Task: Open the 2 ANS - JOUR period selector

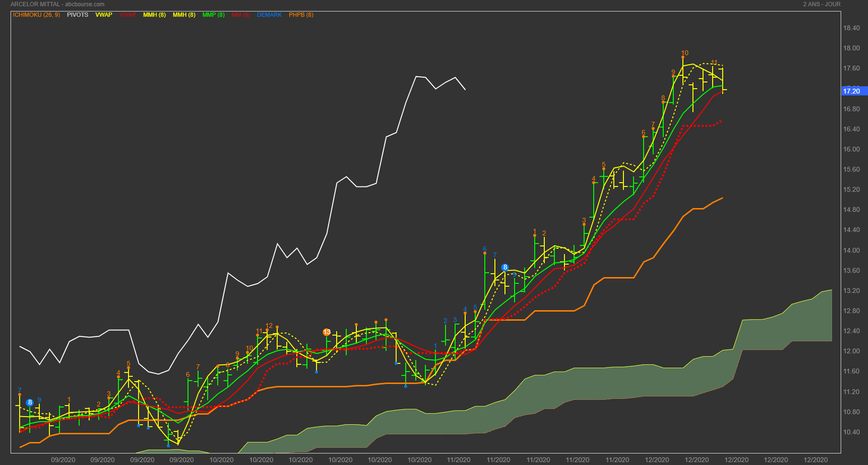Action: [822, 4]
